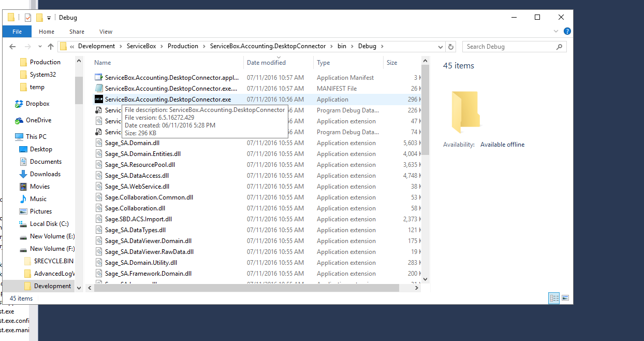Image resolution: width=644 pixels, height=341 pixels.
Task: Select This PC in the navigation pane
Action: coord(36,137)
